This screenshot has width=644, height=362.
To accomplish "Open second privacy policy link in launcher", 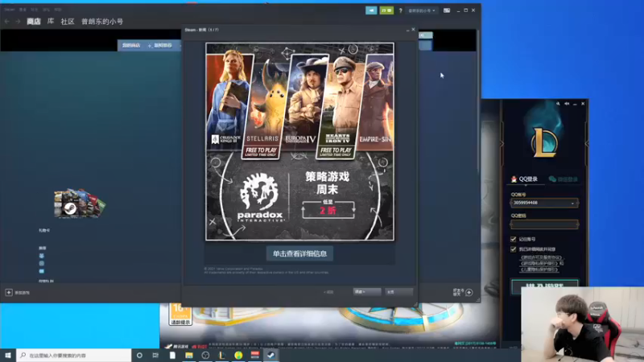I will pos(539,264).
